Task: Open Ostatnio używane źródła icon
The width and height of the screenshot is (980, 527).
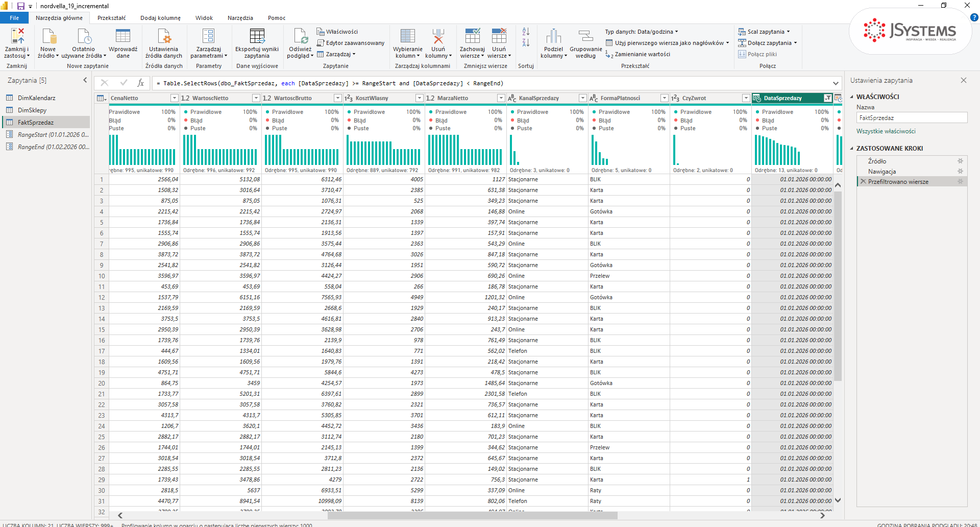Action: pos(84,36)
